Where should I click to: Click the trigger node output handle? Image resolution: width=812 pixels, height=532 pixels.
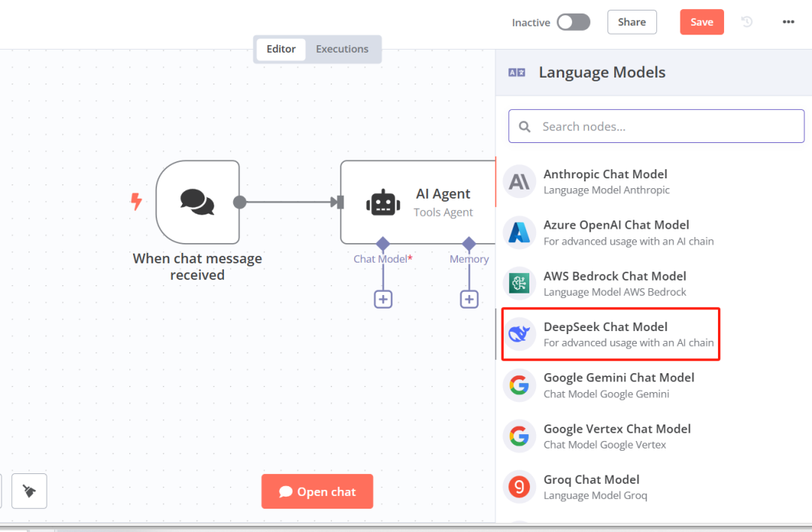pyautogui.click(x=240, y=202)
